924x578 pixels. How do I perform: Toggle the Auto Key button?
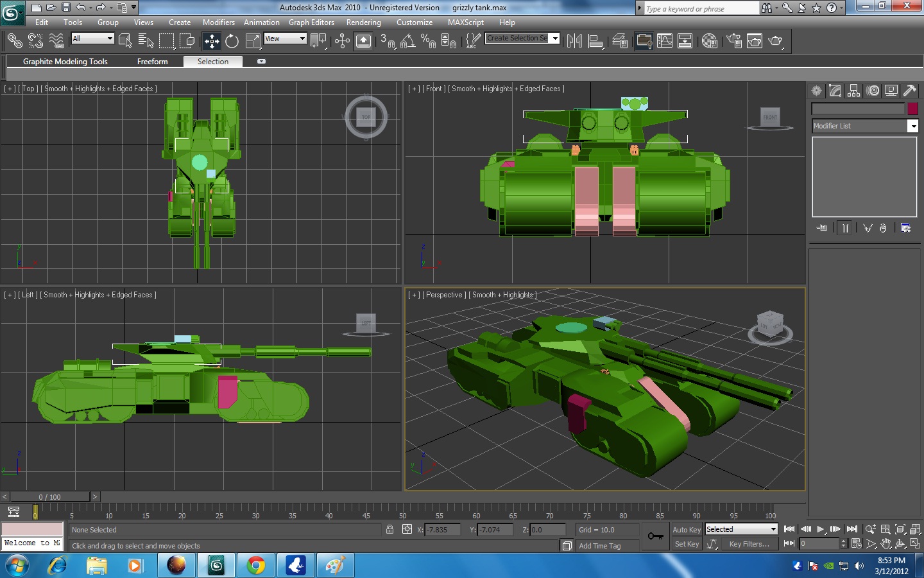687,529
